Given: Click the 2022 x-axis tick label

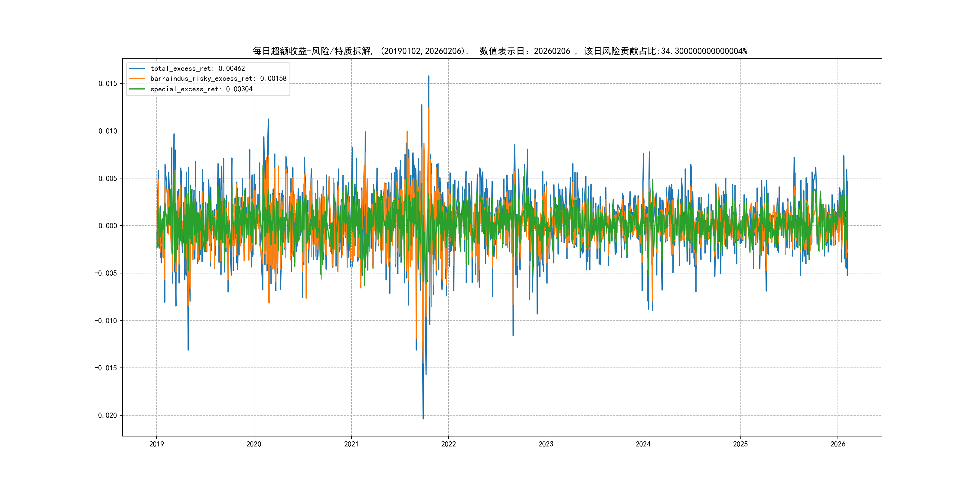Looking at the screenshot, I should 449,444.
